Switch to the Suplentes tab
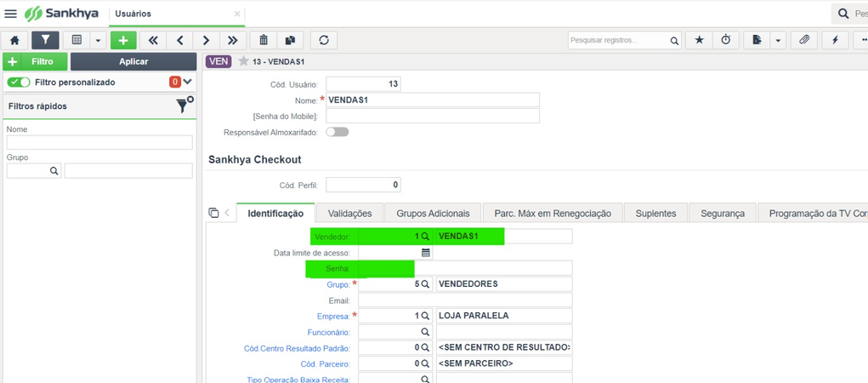Viewport: 868px width, 383px height. [x=655, y=214]
